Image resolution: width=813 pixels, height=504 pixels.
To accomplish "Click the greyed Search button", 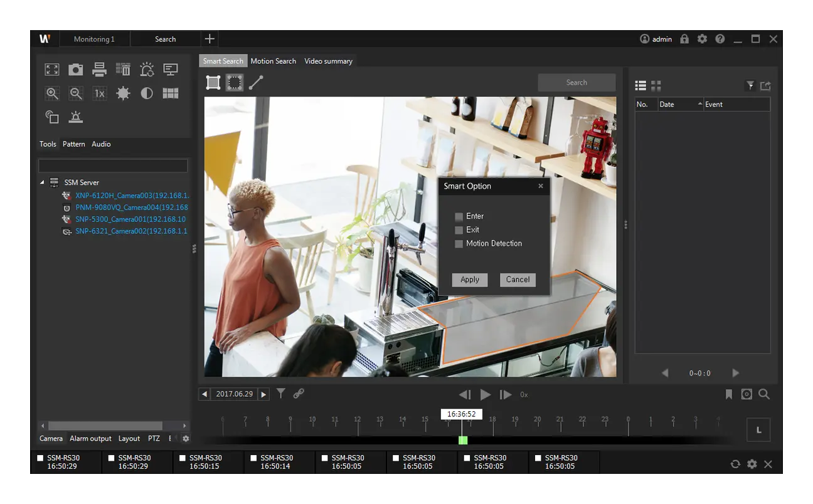I will tap(577, 83).
